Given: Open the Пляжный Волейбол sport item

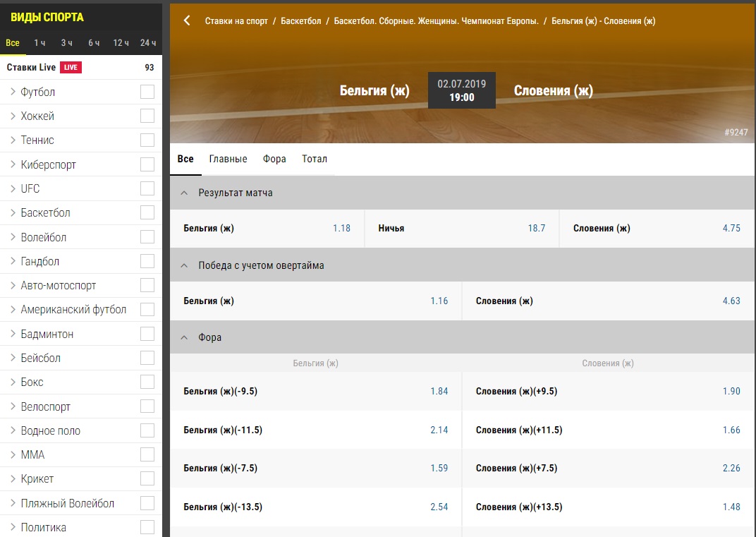Looking at the screenshot, I should (x=68, y=503).
